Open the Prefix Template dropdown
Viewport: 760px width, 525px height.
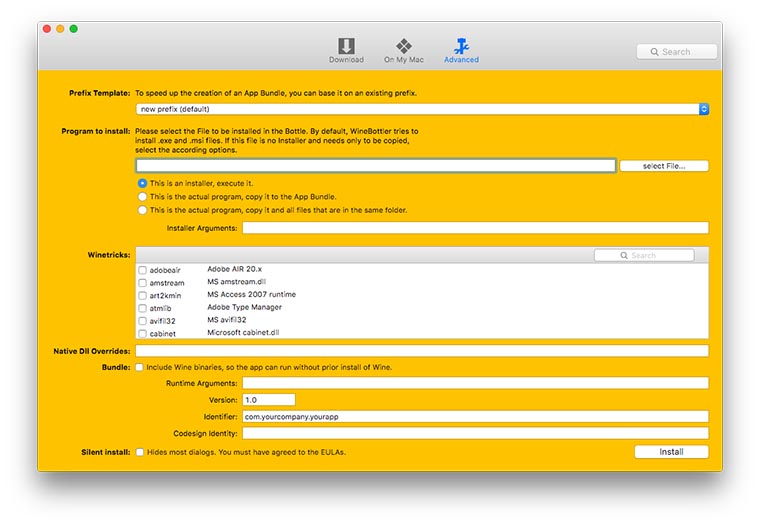pyautogui.click(x=422, y=109)
